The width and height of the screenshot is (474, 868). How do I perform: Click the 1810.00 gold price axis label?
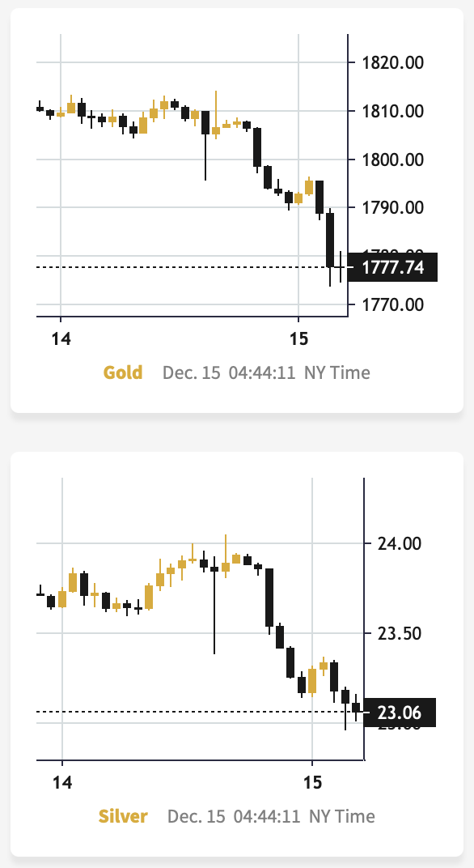point(392,111)
